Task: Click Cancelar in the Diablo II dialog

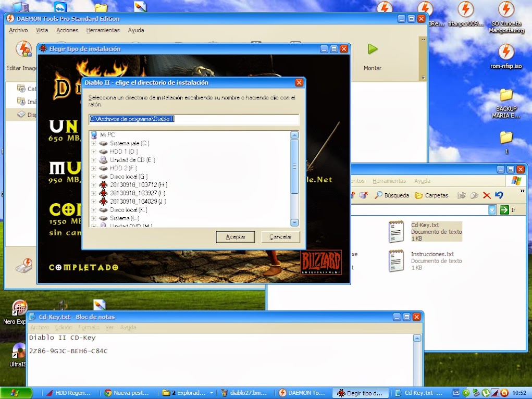Action: pyautogui.click(x=280, y=237)
